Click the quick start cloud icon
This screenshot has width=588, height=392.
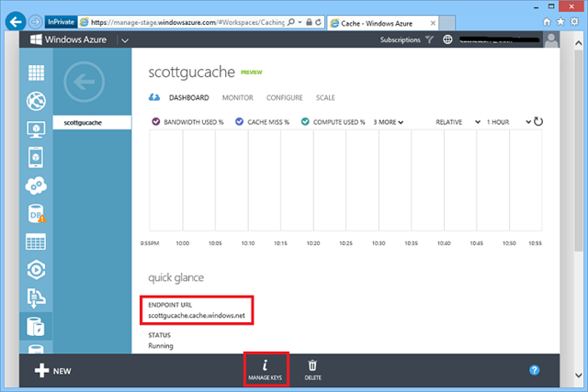tap(154, 97)
